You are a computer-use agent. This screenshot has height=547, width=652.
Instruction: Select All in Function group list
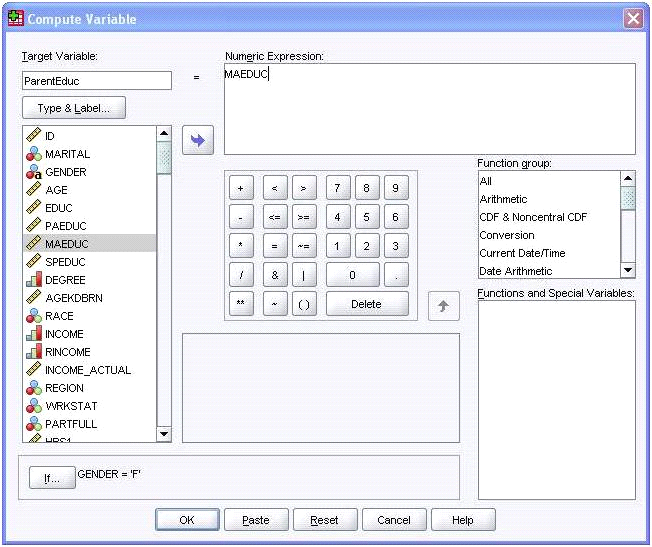click(549, 181)
